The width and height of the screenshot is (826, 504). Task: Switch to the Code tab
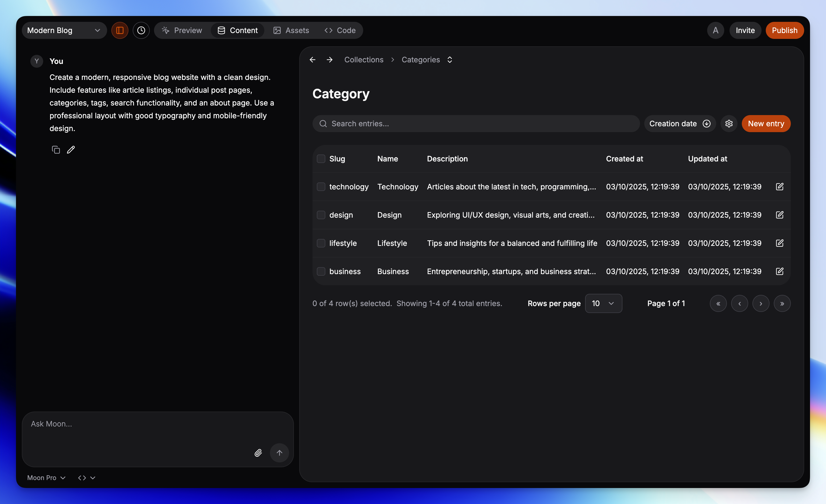pyautogui.click(x=340, y=30)
